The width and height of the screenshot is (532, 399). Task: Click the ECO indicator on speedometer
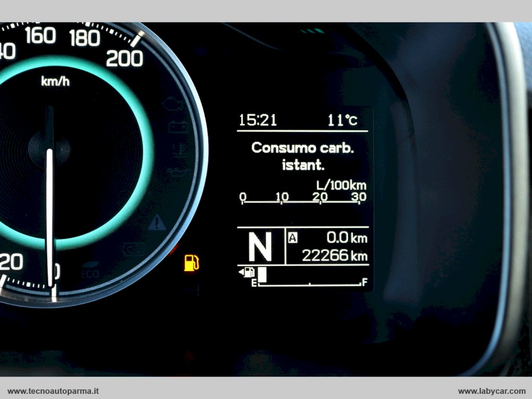90,272
